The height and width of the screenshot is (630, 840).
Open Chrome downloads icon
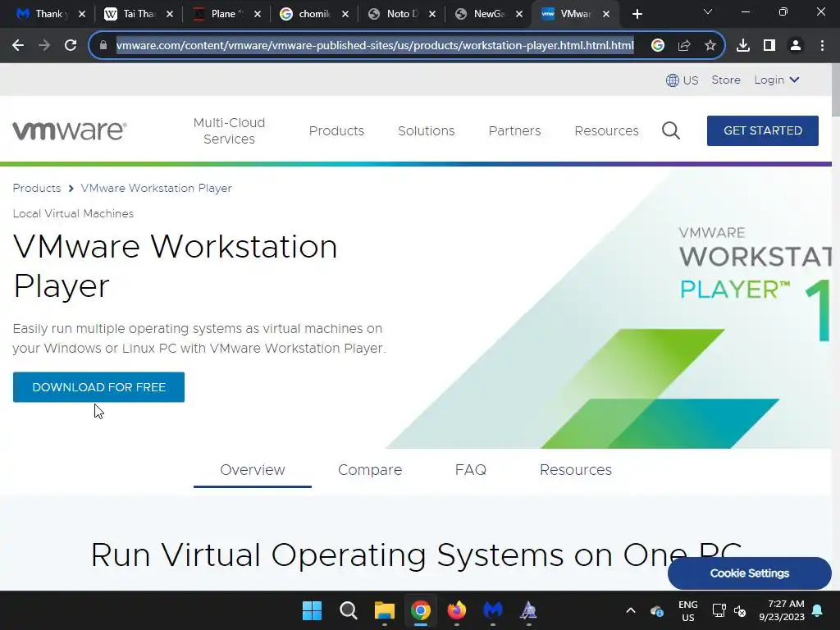coord(743,46)
